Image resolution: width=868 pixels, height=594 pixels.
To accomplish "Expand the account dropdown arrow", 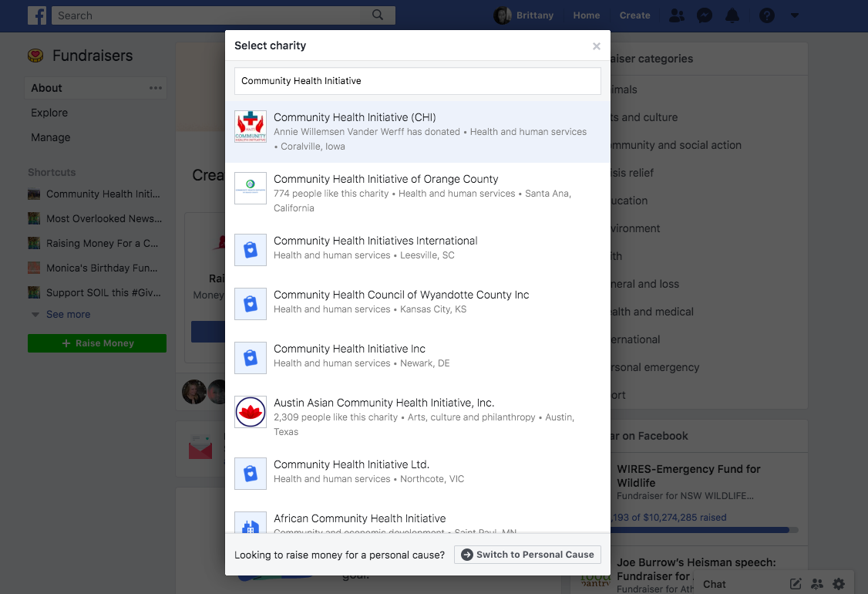I will [794, 15].
